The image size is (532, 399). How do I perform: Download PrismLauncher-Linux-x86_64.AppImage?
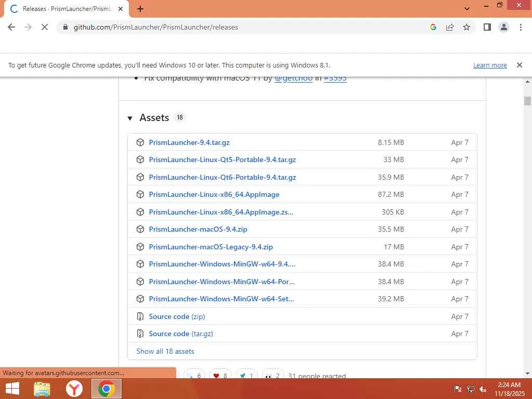click(x=214, y=194)
